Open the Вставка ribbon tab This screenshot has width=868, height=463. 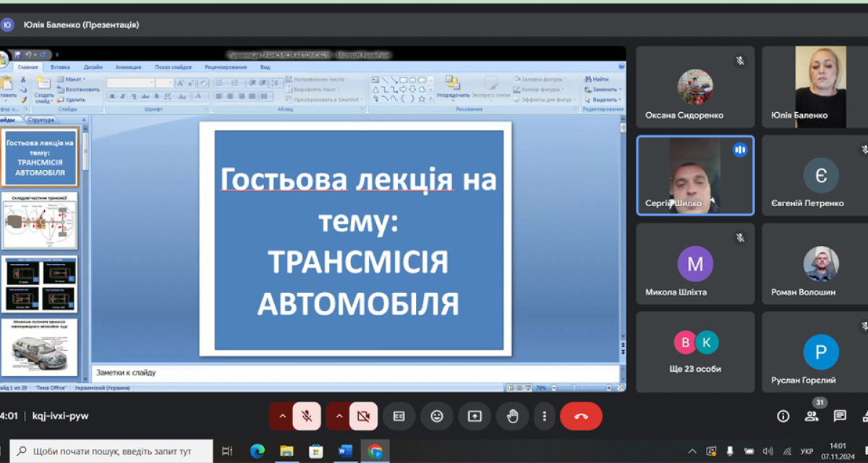coord(61,67)
